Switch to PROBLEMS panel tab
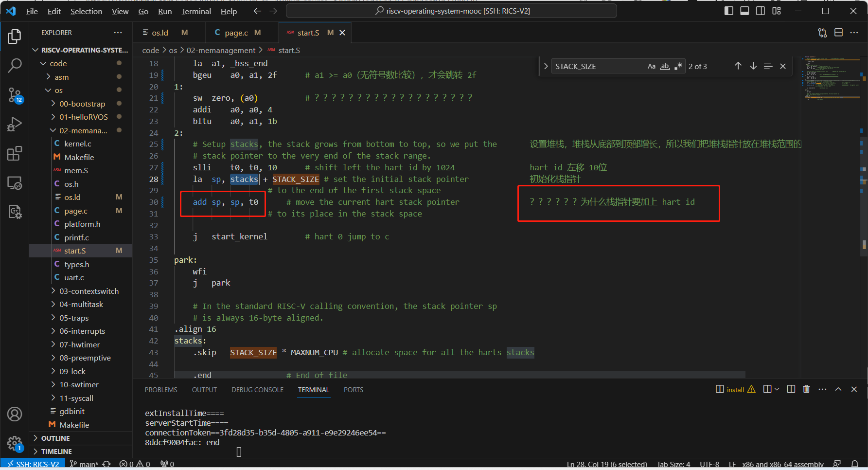Screen dimensions: 868x470 tap(161, 390)
